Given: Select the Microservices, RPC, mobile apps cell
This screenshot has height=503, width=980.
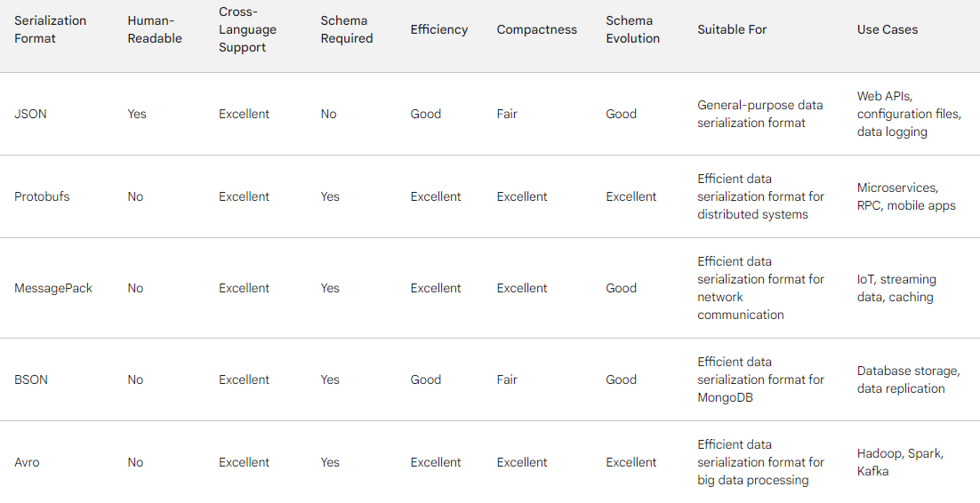Looking at the screenshot, I should [906, 196].
